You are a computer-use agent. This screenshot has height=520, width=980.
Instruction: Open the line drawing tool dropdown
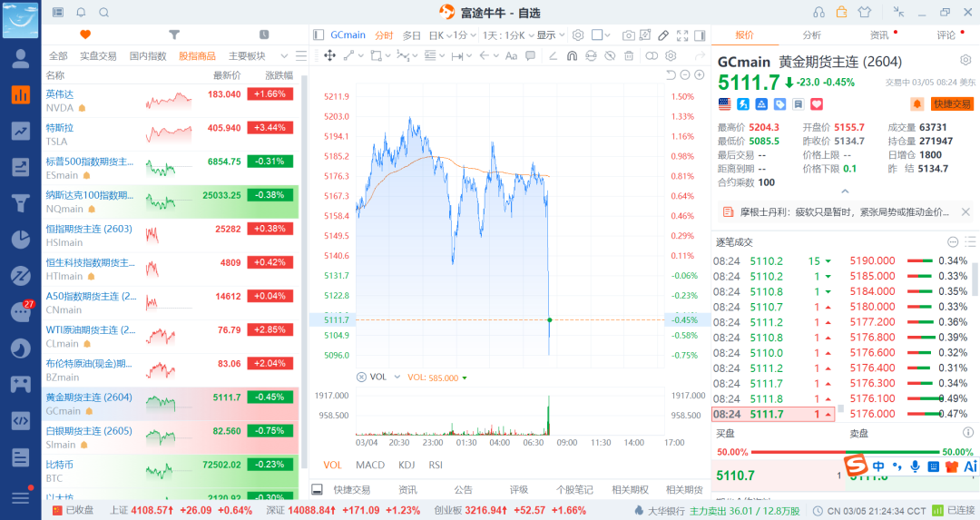pyautogui.click(x=354, y=55)
